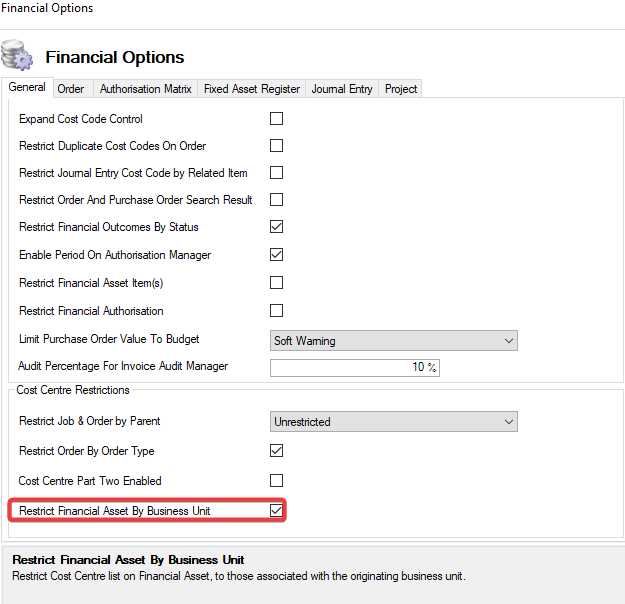Uncheck Restrict Order By Order Type

point(277,451)
